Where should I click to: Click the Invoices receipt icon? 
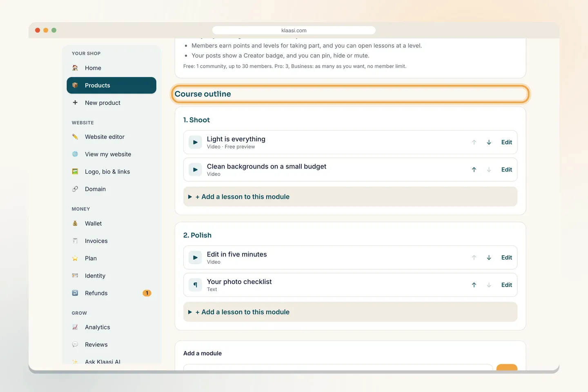[75, 241]
